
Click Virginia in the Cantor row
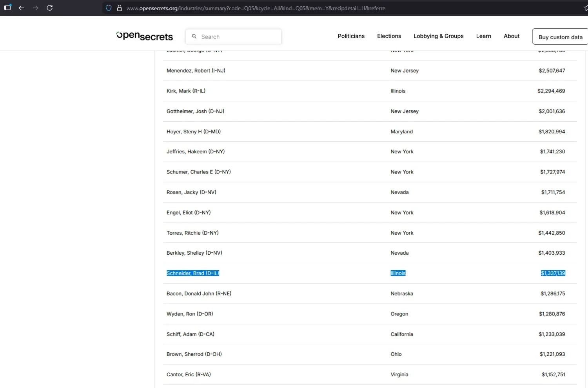pos(399,375)
